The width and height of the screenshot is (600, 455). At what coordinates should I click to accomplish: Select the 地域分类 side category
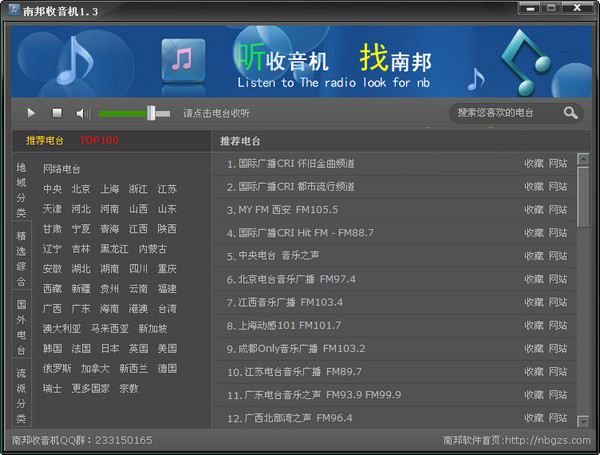tap(21, 190)
